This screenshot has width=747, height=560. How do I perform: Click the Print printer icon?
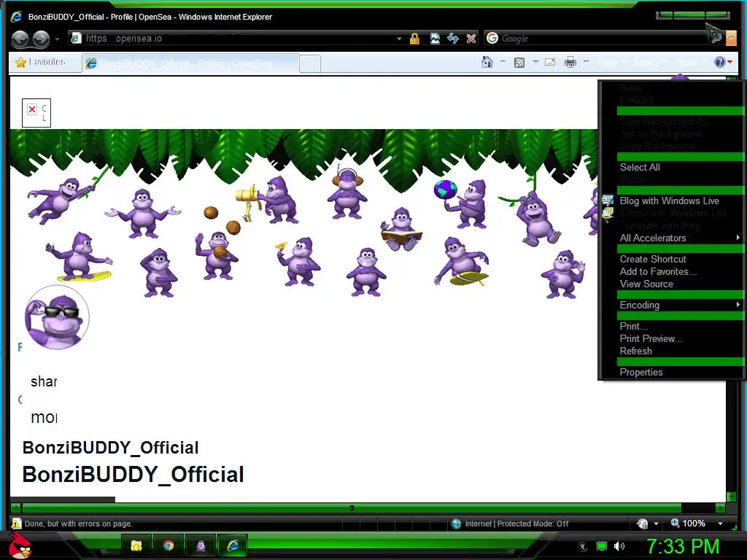(570, 63)
